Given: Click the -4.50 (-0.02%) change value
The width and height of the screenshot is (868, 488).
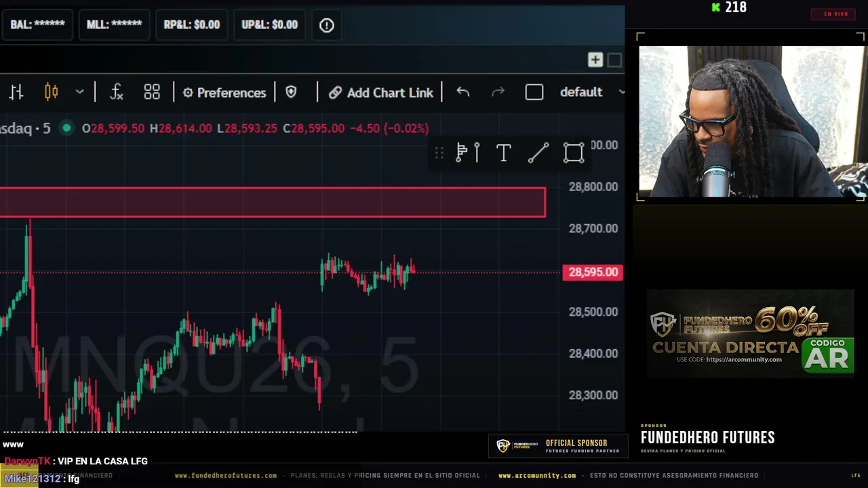Looking at the screenshot, I should [389, 128].
